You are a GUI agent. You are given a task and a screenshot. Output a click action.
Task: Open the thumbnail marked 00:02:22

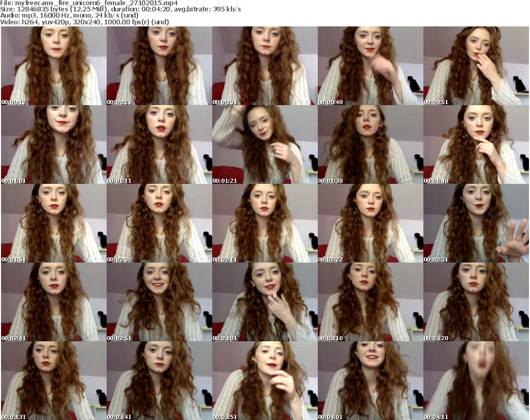point(371,223)
